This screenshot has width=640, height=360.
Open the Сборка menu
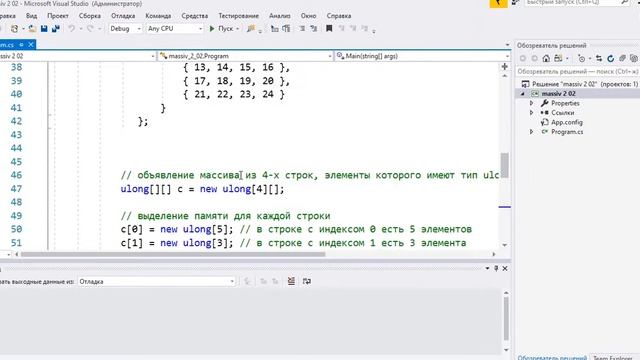coord(90,16)
